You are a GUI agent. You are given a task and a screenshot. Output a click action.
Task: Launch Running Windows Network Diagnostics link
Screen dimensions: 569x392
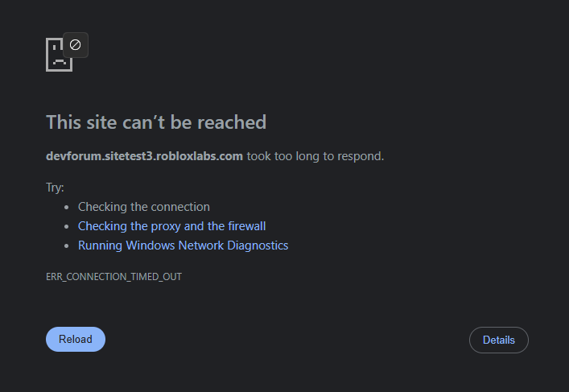(183, 246)
